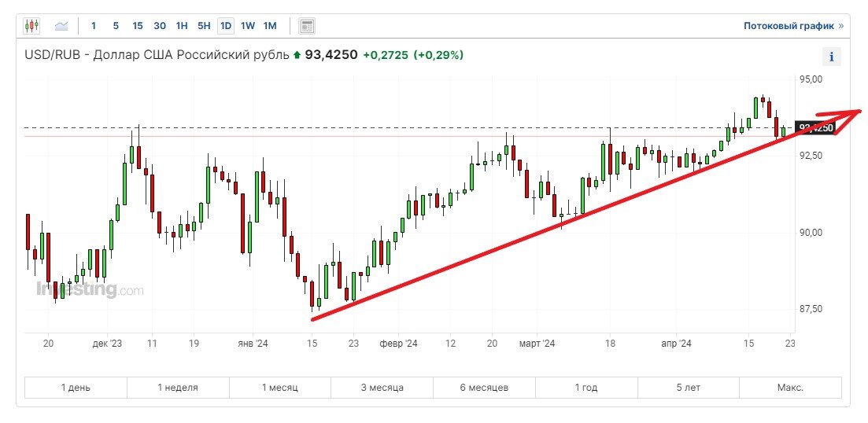Click the 93,4250 quote value in header
868x423 pixels.
(x=331, y=55)
